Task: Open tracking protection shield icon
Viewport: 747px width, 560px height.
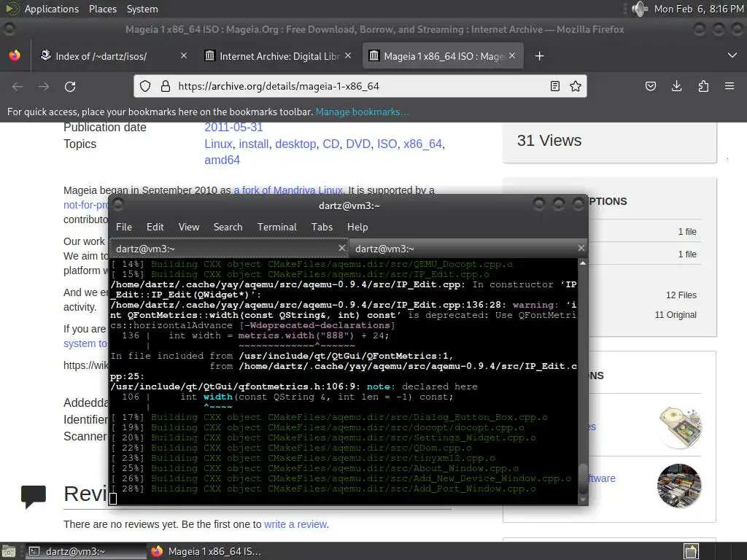Action: pos(145,86)
